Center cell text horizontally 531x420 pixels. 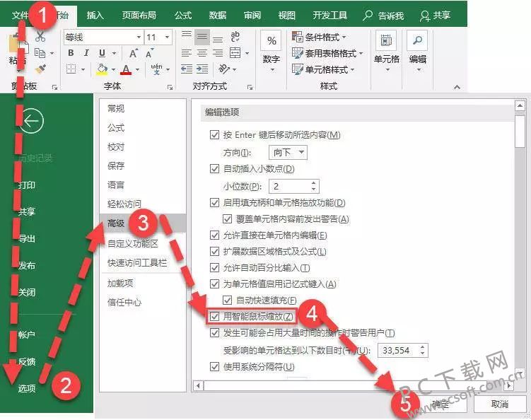tap(202, 53)
